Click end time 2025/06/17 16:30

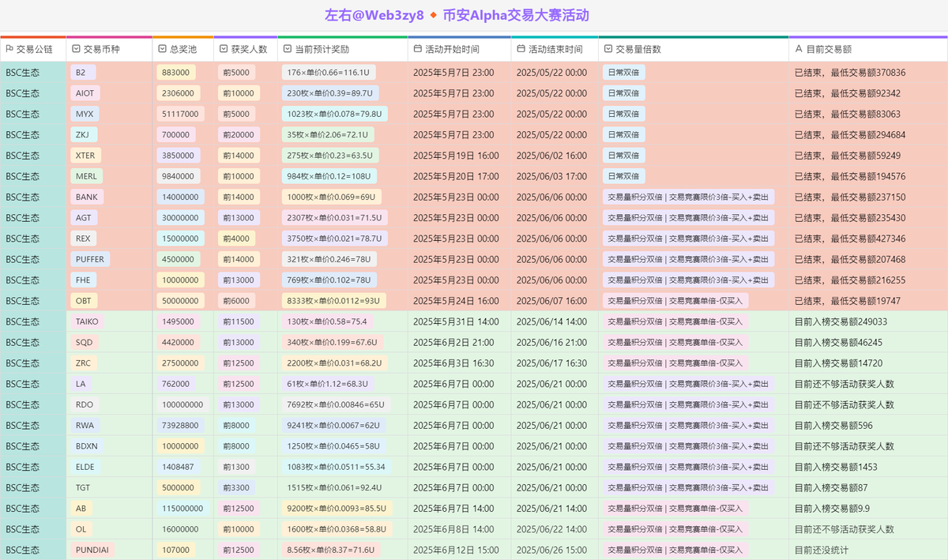pyautogui.click(x=551, y=363)
